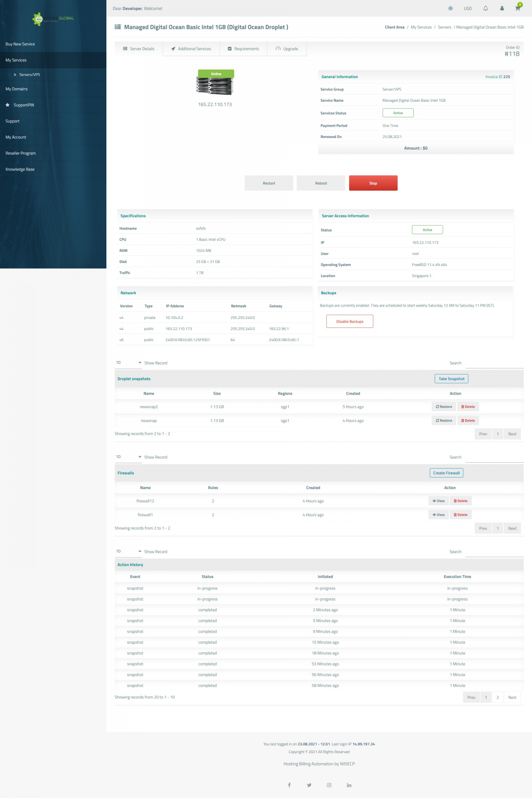Sort snapshots by Size column header
This screenshot has height=798, width=532.
[x=217, y=394]
